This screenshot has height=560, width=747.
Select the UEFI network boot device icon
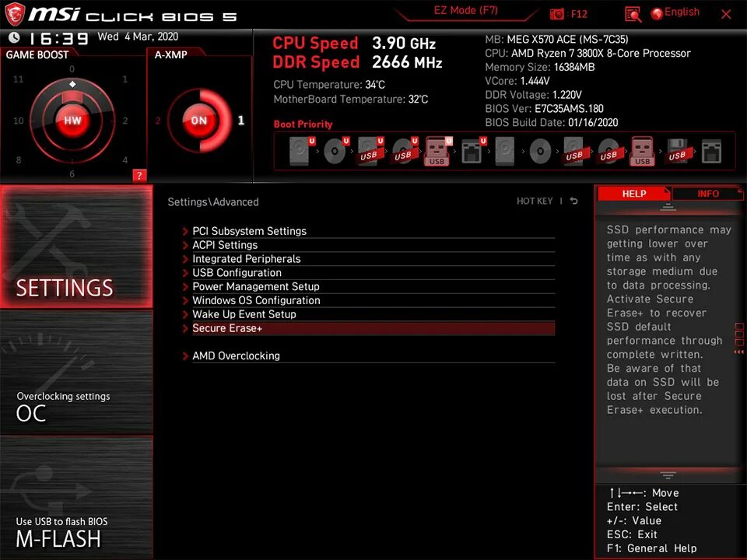click(473, 151)
